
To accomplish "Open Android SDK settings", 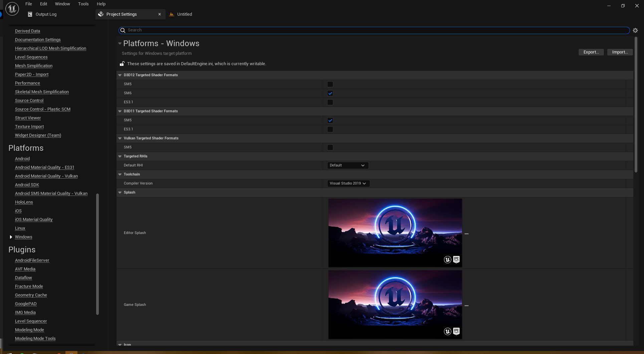I will tap(27, 185).
